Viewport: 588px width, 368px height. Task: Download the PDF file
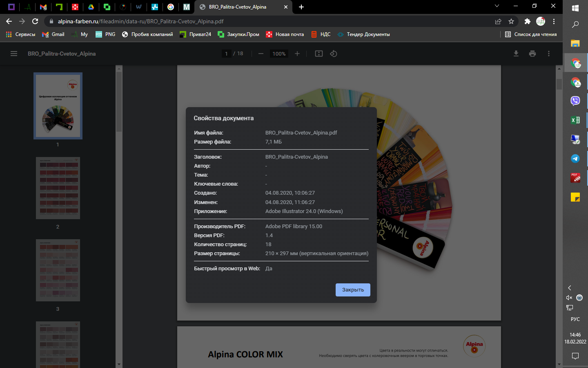pyautogui.click(x=516, y=54)
